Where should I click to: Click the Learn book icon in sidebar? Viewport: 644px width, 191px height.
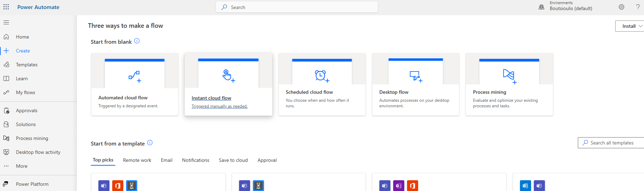(x=6, y=78)
